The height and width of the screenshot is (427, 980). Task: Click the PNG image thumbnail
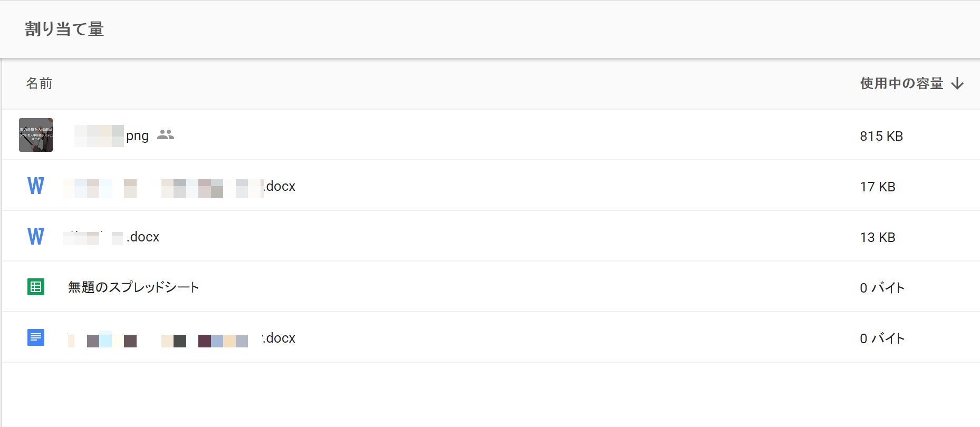[x=36, y=135]
